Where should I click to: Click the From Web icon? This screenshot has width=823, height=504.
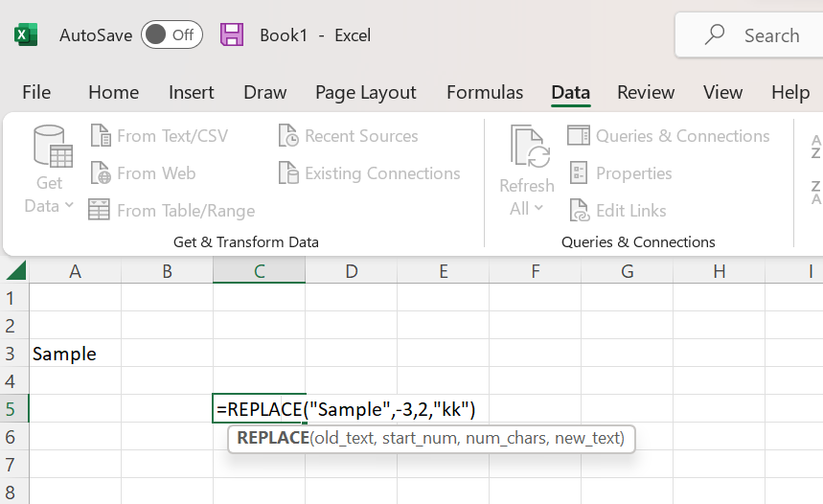(x=101, y=173)
